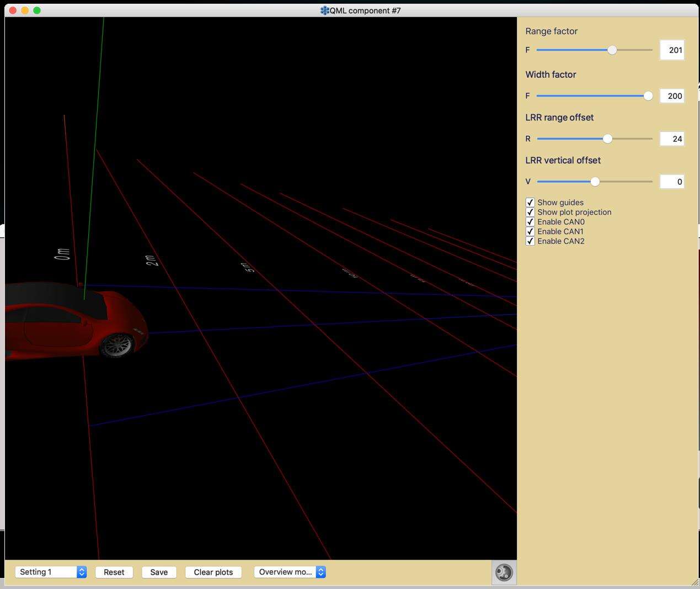Click the LRR range offset value field
700x589 pixels.
coord(672,139)
